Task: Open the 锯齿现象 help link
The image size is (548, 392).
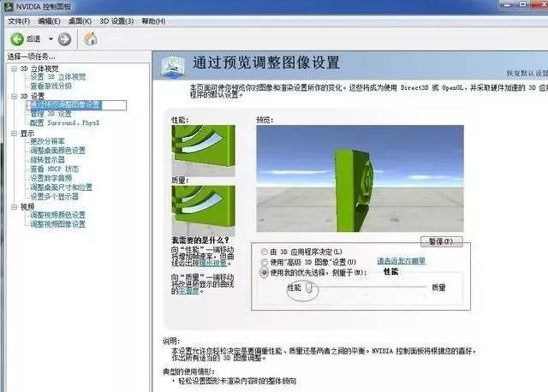Action: tap(213, 263)
